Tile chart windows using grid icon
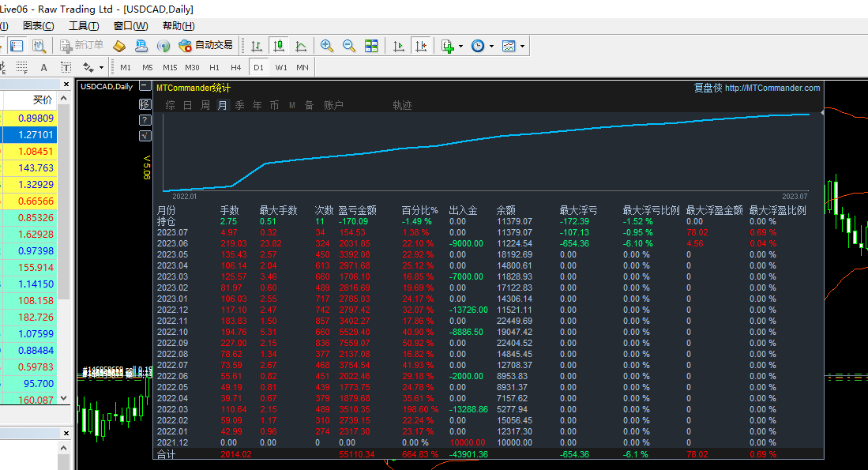The height and width of the screenshot is (470, 868). click(371, 46)
